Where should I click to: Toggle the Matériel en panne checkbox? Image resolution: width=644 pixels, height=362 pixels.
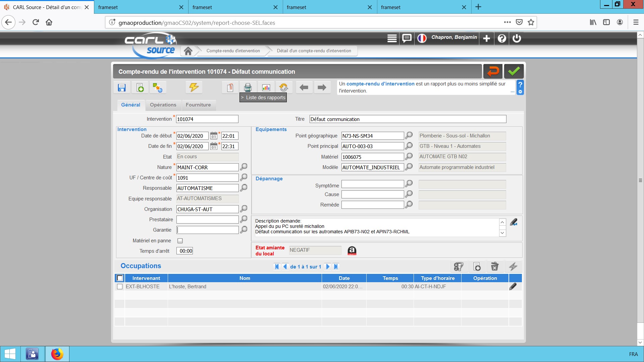[x=180, y=241]
